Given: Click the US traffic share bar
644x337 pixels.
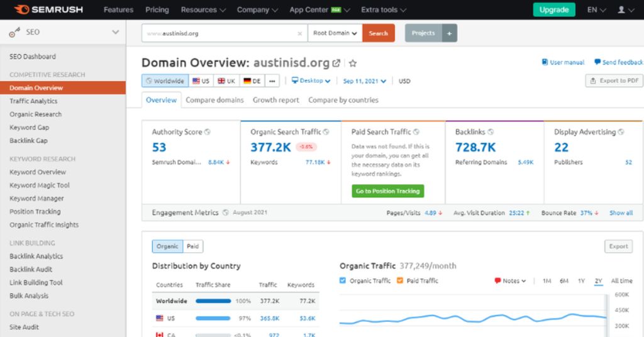Looking at the screenshot, I should pyautogui.click(x=213, y=318).
